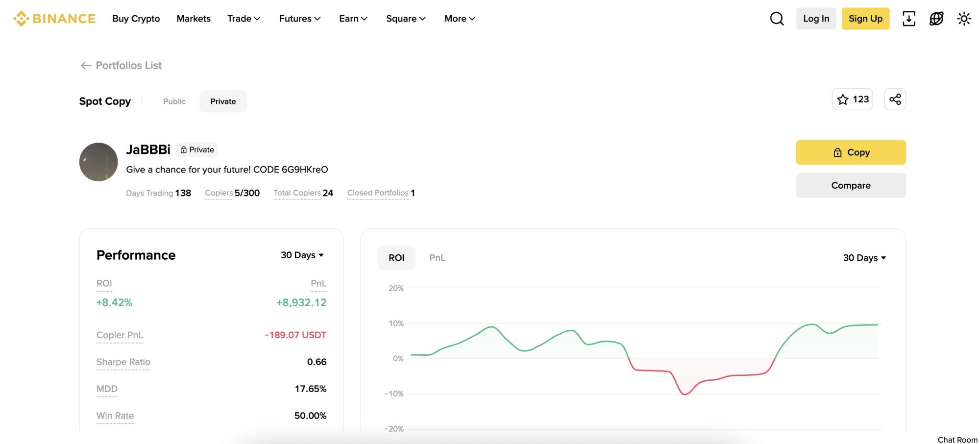This screenshot has height=444, width=980.
Task: Open the search magnifier
Action: (x=777, y=18)
